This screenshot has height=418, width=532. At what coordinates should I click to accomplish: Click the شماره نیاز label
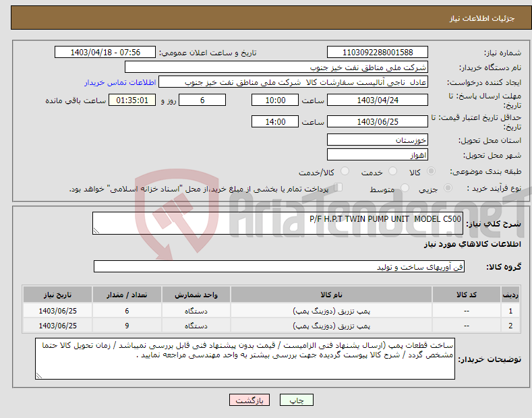tap(502, 53)
